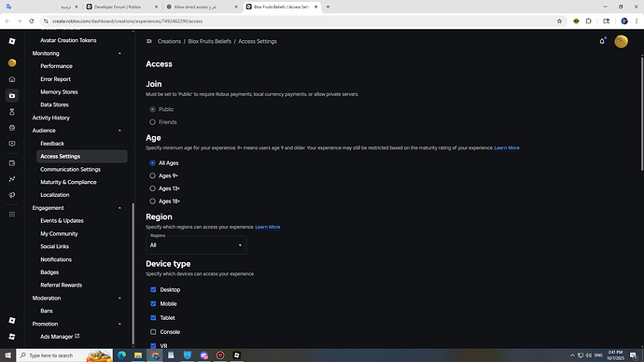Viewport: 644px width, 362px height.
Task: Open File Explorer from the taskbar
Action: [x=138, y=355]
